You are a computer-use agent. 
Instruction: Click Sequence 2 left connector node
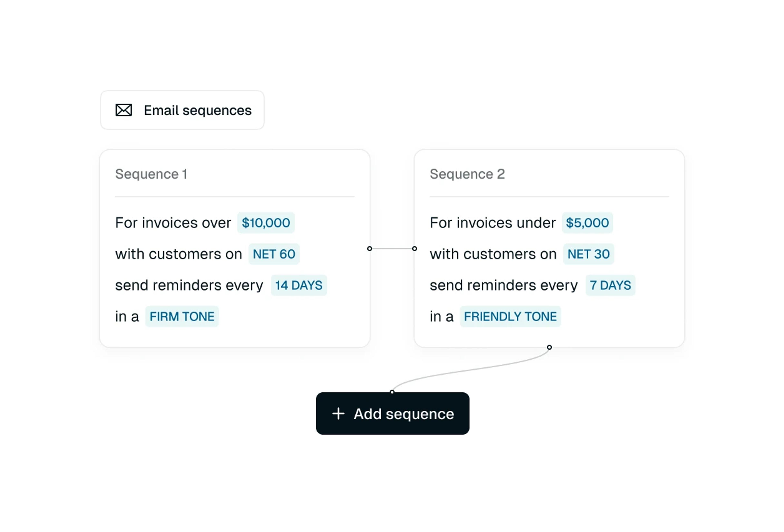(x=415, y=249)
